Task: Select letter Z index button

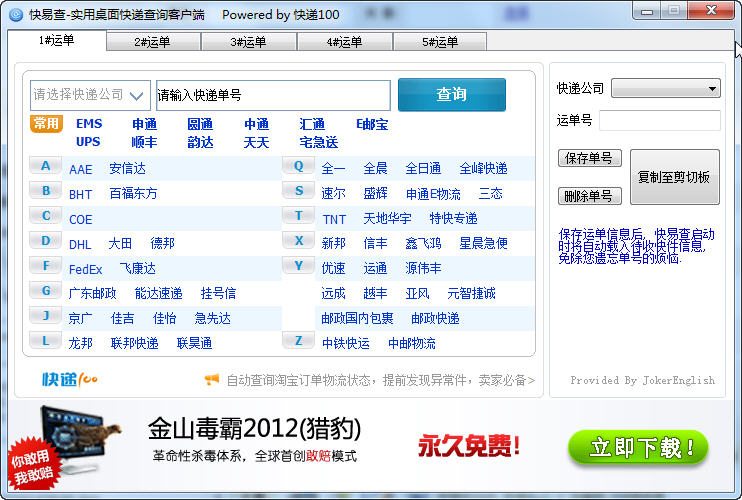Action: (x=298, y=341)
